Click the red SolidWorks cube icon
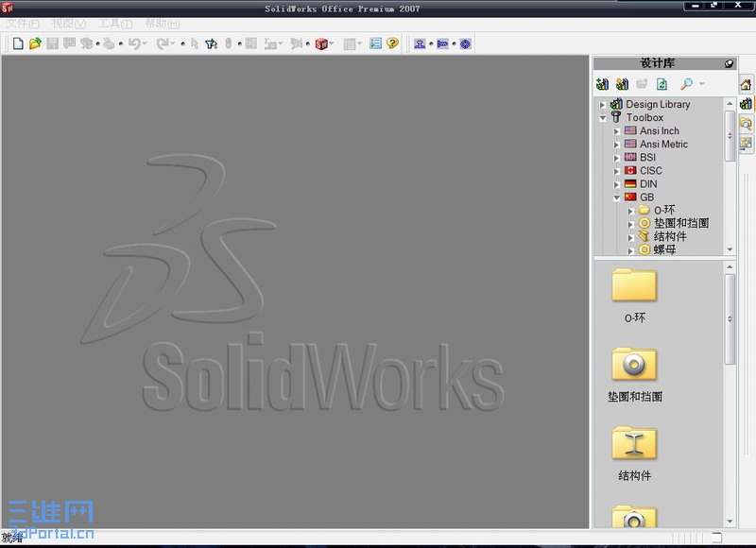The width and height of the screenshot is (756, 548). (321, 43)
